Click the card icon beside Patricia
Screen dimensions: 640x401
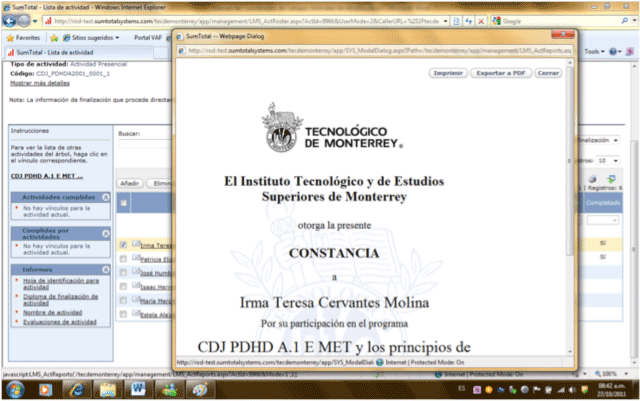click(x=136, y=258)
